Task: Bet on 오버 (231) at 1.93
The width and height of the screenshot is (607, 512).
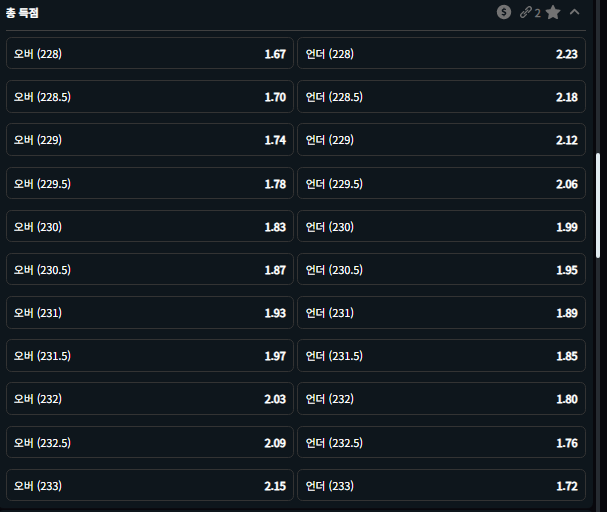Action: 150,313
